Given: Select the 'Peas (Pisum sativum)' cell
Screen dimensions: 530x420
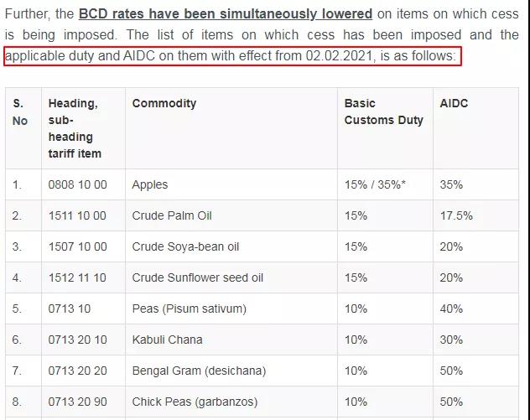Looking at the screenshot, I should (x=189, y=309).
